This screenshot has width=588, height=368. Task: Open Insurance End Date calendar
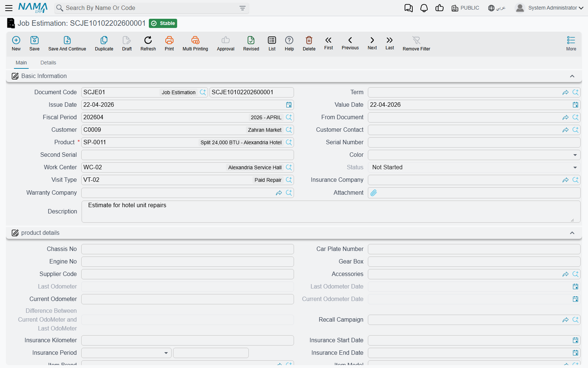pyautogui.click(x=576, y=353)
